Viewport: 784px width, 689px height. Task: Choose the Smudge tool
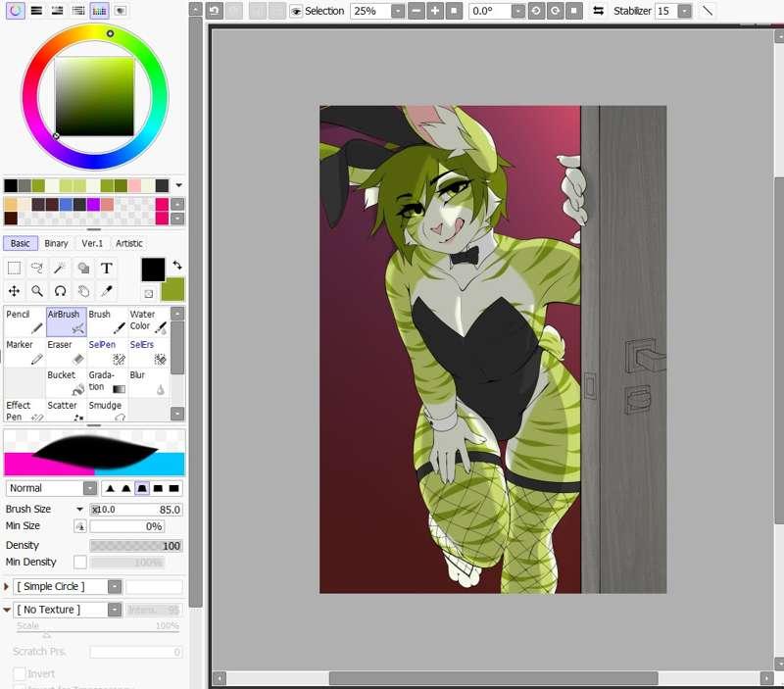point(108,410)
